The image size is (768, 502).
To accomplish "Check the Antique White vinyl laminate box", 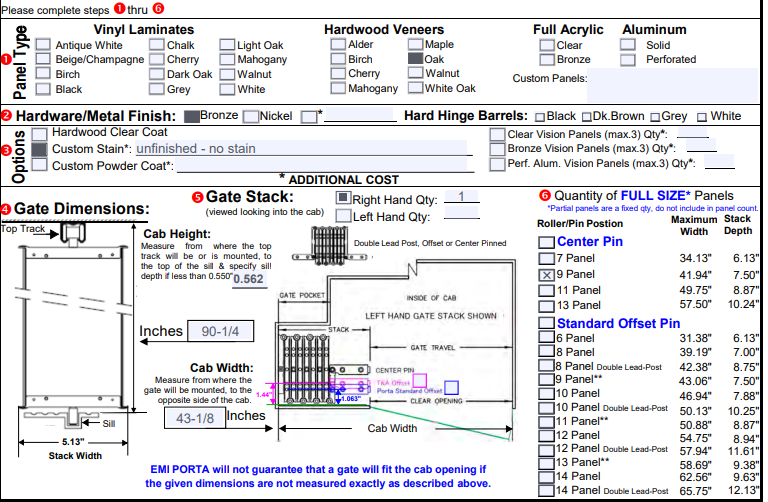I will [43, 45].
